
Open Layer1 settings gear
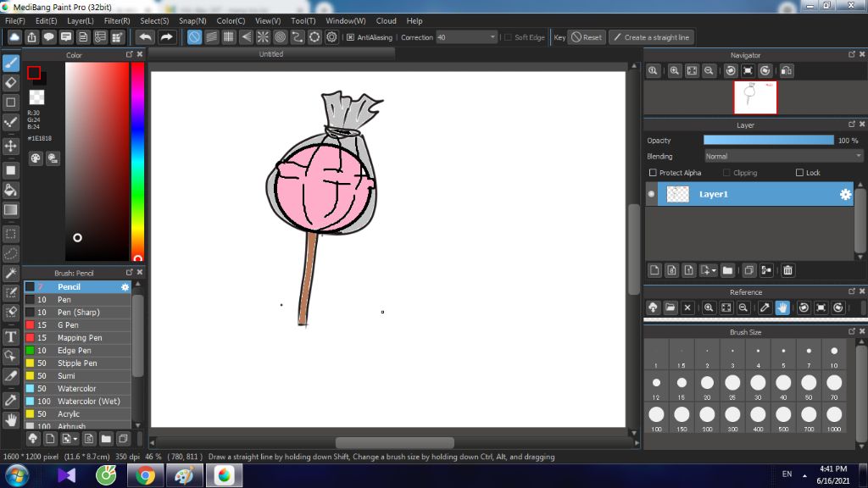coord(845,194)
